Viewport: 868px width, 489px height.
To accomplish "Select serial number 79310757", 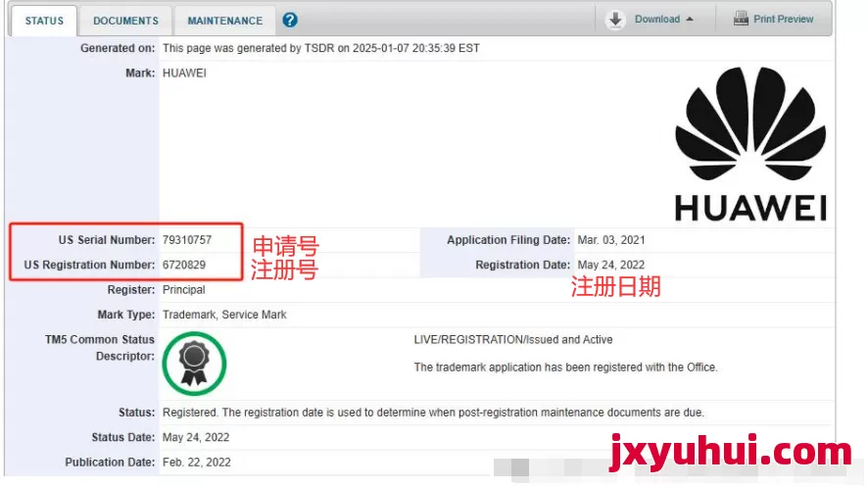I will click(x=187, y=240).
